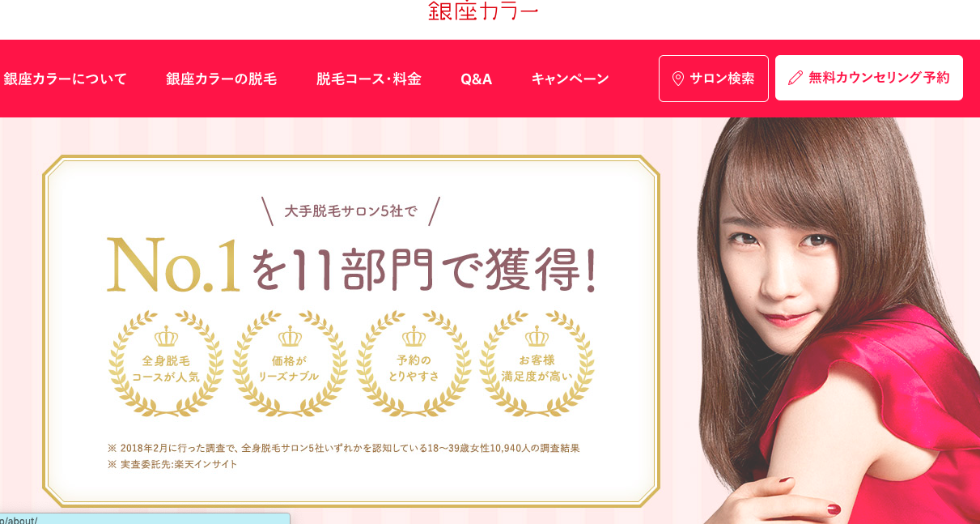Click the 無料カウンセリング予約 button

(869, 78)
